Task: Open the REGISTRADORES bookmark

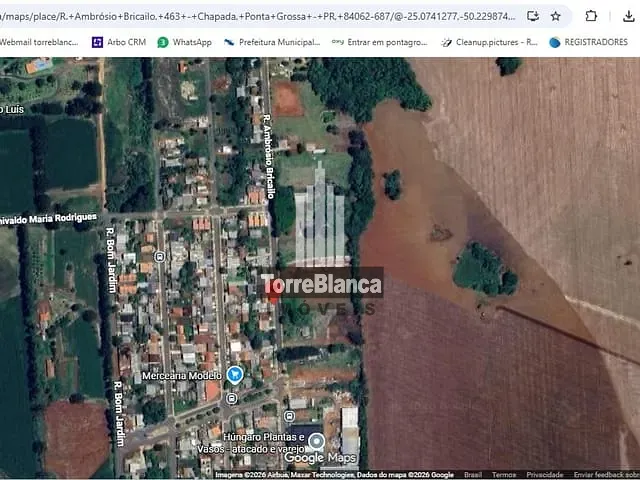Action: click(589, 42)
